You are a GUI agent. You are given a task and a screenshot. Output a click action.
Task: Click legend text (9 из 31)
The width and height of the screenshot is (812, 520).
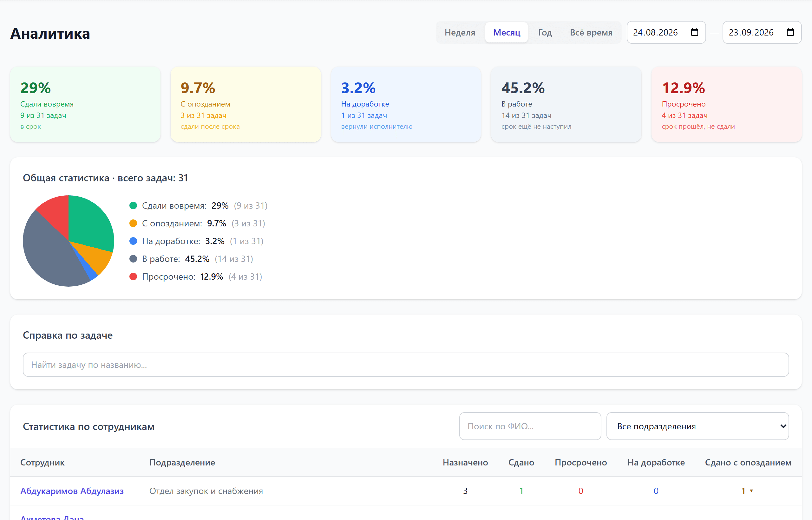251,205
